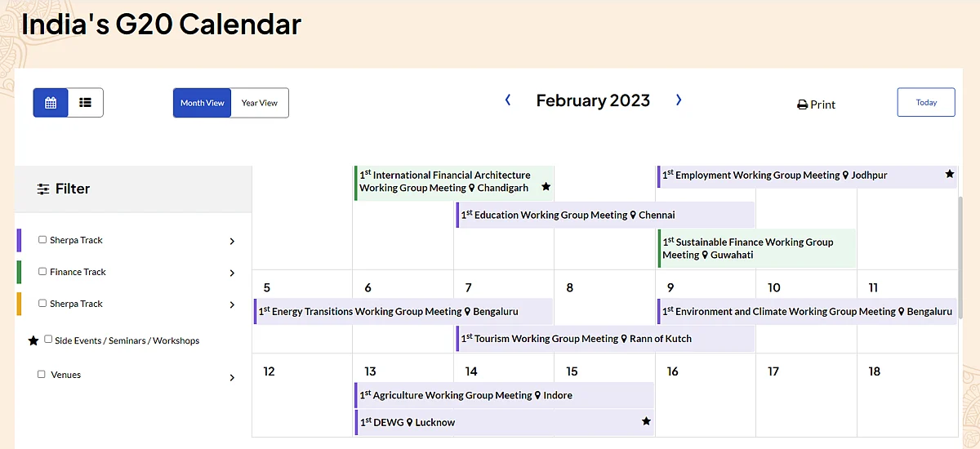
Task: Go to next month arrow
Action: [679, 100]
